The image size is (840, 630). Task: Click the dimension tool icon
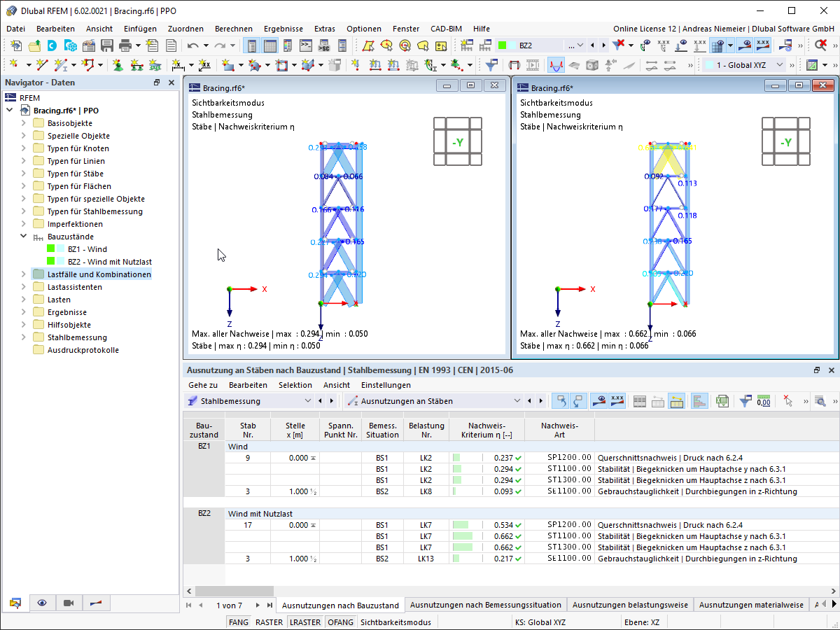pos(178,65)
